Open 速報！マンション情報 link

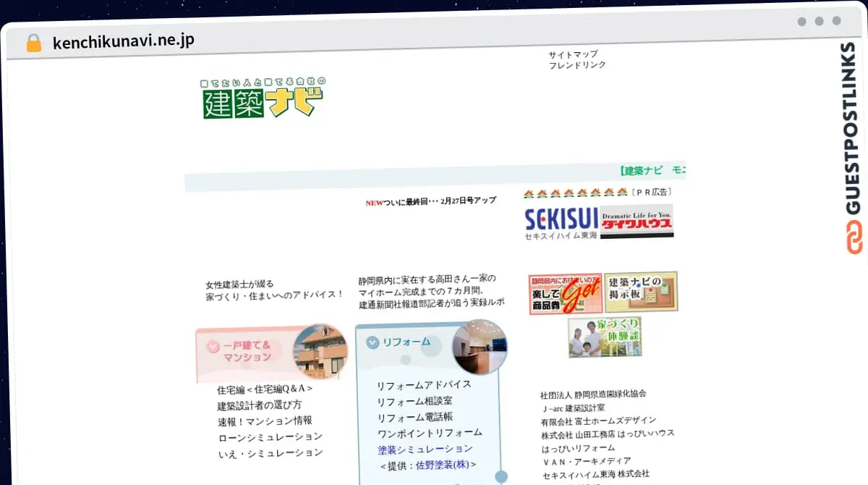point(265,421)
